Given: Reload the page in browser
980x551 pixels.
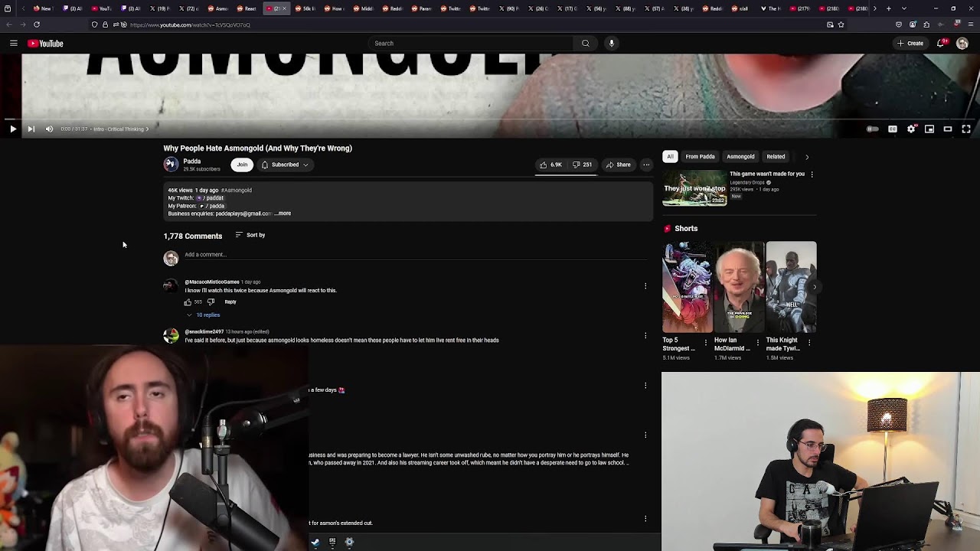Looking at the screenshot, I should pyautogui.click(x=36, y=24).
